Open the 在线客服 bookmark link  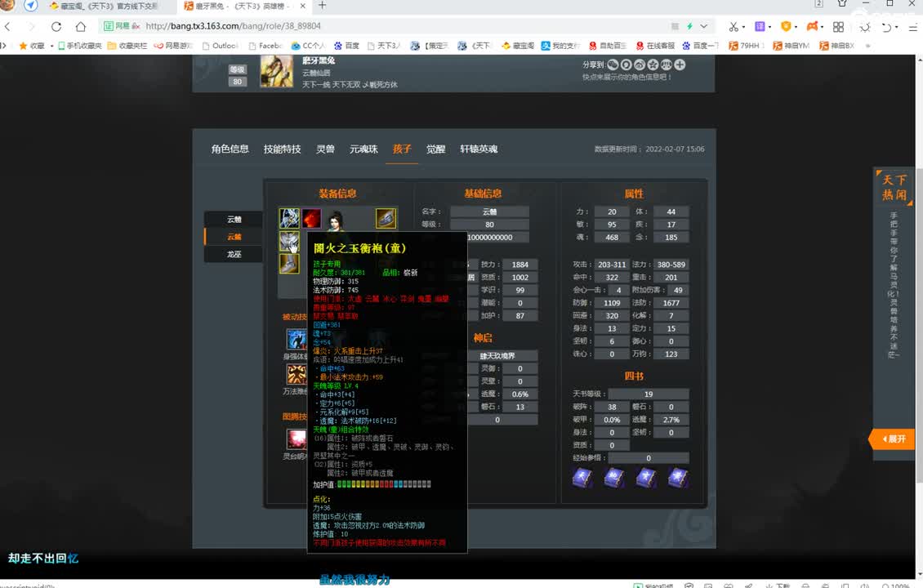pos(658,45)
